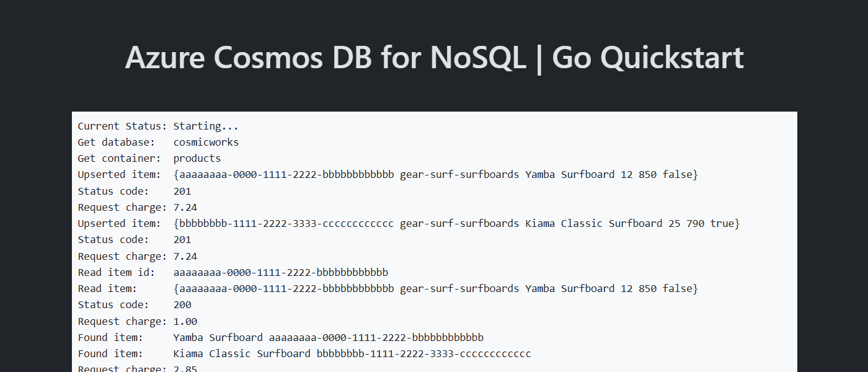
Task: Click the upserted Kiama Classic Surfboard item line
Action: click(x=456, y=224)
